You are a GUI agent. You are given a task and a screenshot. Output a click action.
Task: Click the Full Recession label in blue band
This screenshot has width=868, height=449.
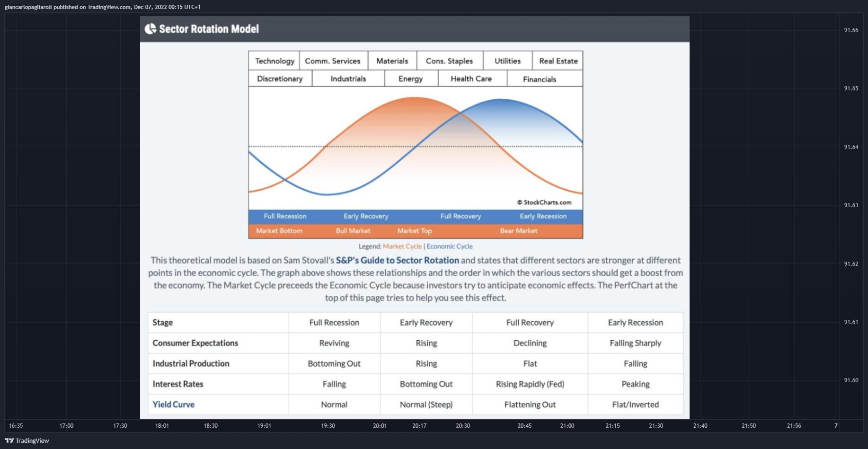coord(285,216)
